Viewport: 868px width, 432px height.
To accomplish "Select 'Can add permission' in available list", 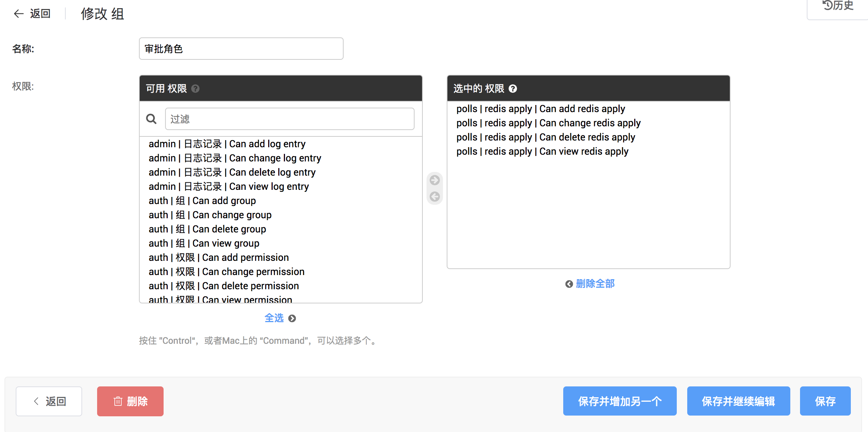I will pos(218,257).
